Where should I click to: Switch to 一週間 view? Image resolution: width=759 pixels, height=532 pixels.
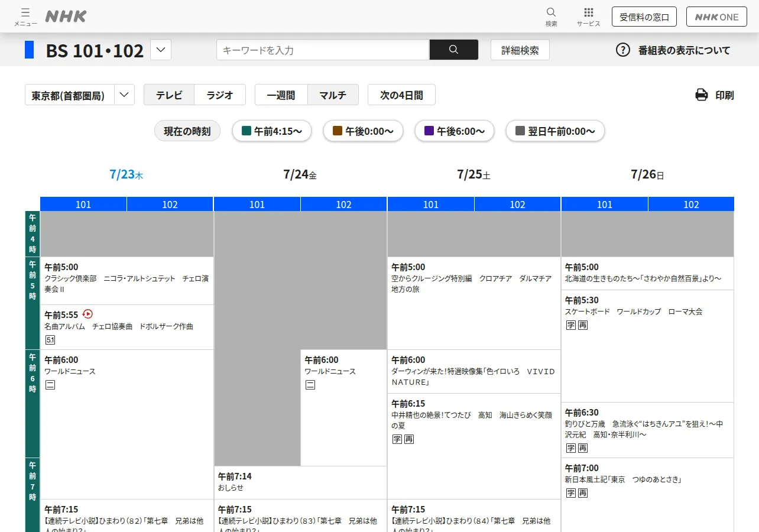(x=281, y=95)
